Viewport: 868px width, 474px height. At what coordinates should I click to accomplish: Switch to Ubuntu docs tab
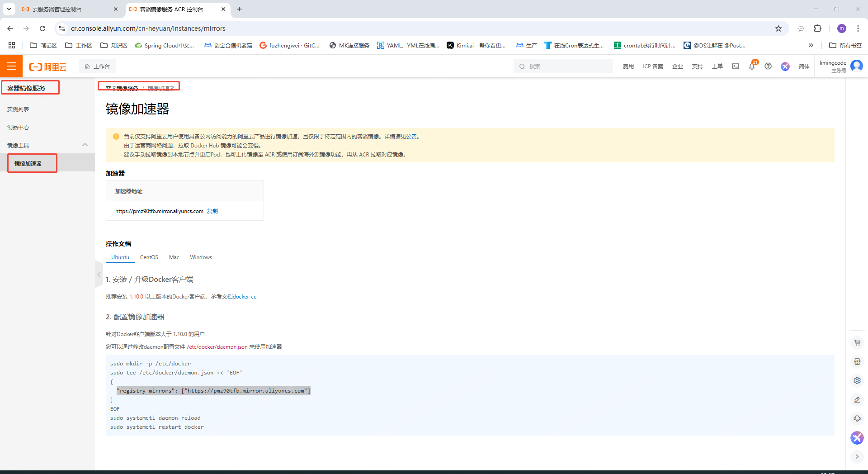click(120, 257)
